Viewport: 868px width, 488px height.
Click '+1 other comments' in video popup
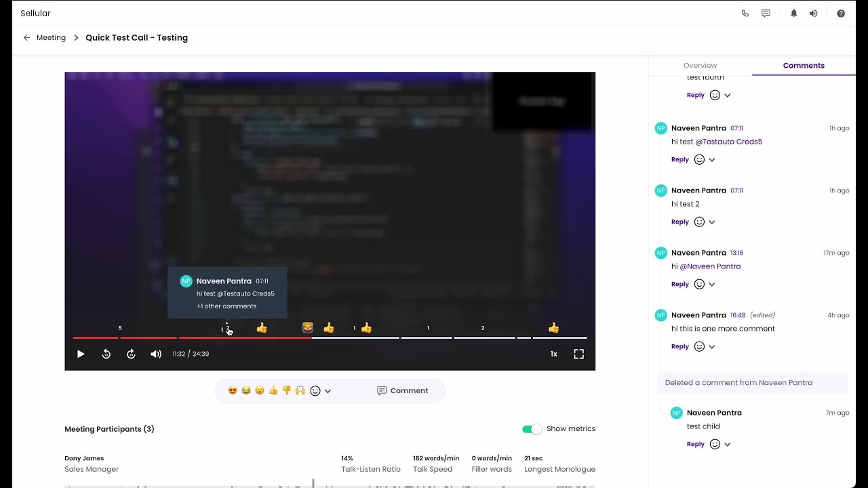[226, 306]
